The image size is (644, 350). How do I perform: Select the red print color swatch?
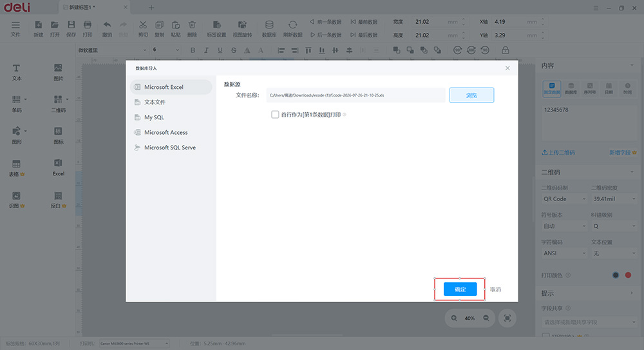coord(628,275)
